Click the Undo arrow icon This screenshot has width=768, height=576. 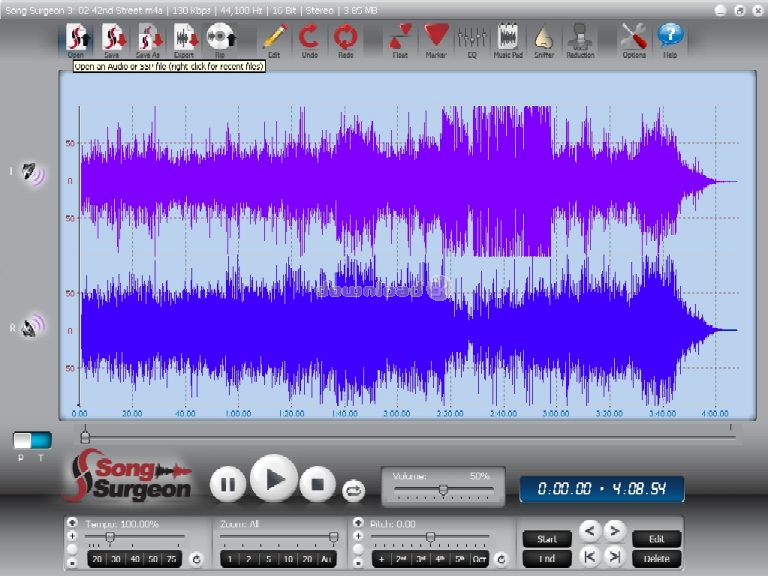pyautogui.click(x=309, y=38)
